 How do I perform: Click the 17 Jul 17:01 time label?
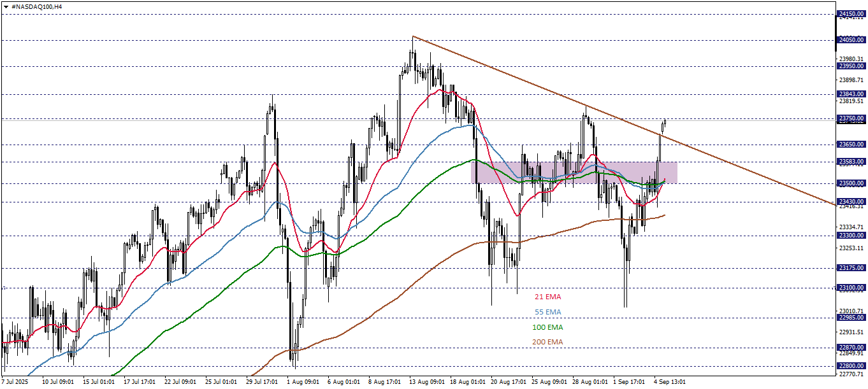click(x=139, y=382)
